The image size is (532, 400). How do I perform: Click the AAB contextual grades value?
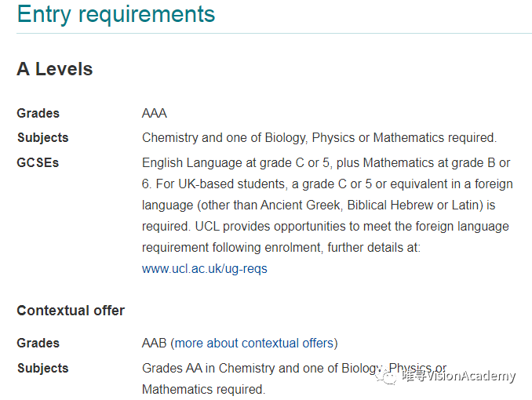point(155,343)
